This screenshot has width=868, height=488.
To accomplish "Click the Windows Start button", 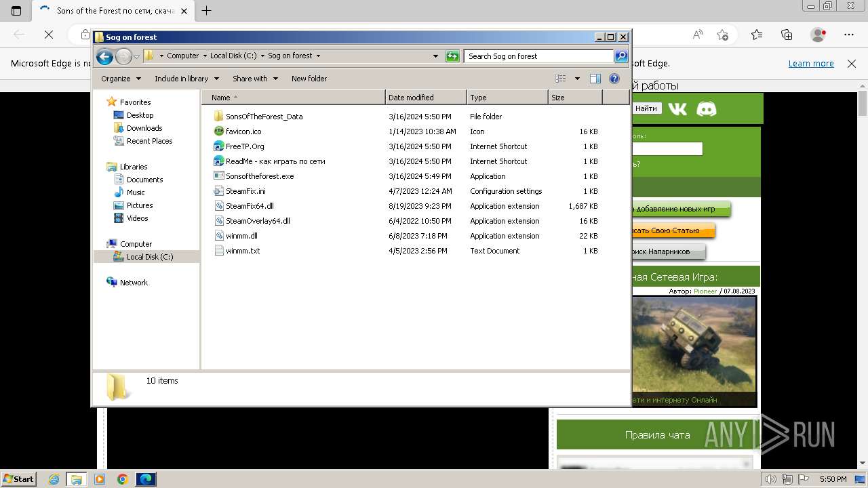I will (18, 479).
